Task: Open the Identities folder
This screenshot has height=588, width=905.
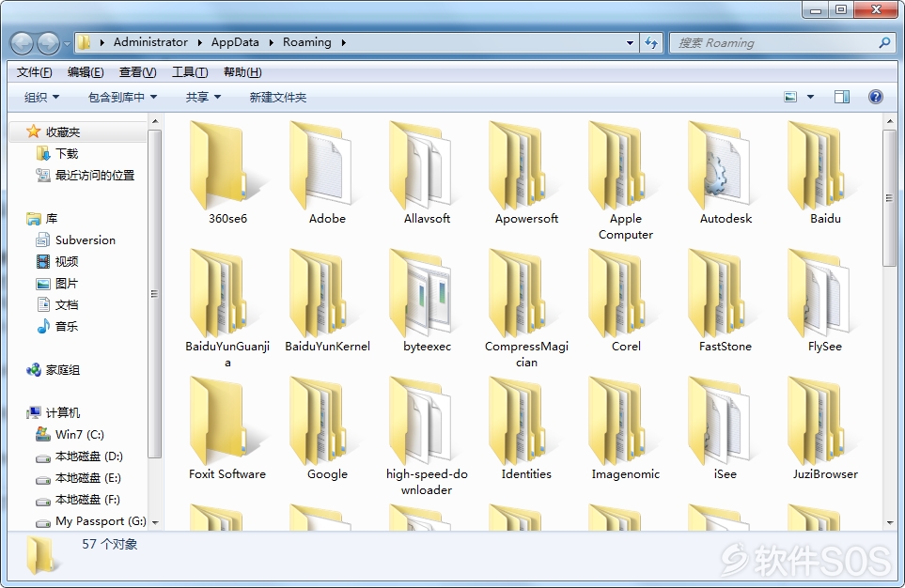Action: (x=526, y=428)
